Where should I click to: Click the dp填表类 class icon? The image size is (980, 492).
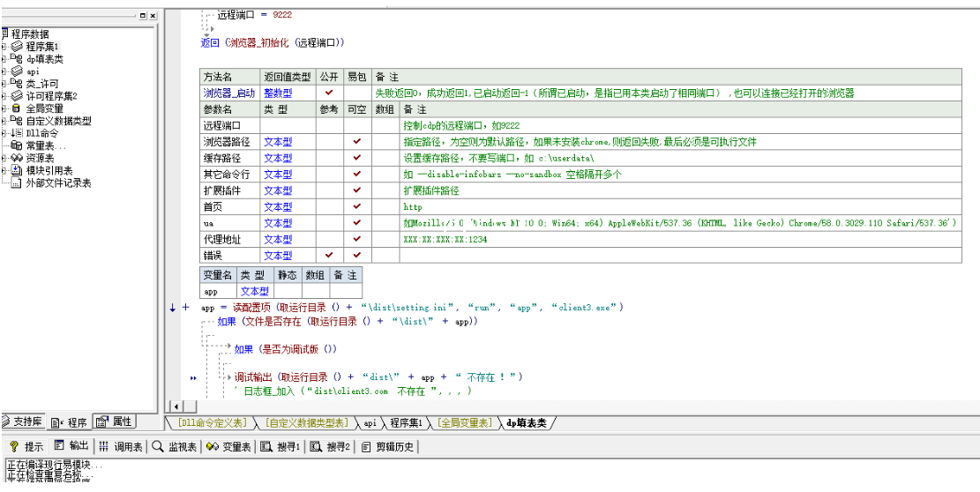(17, 59)
